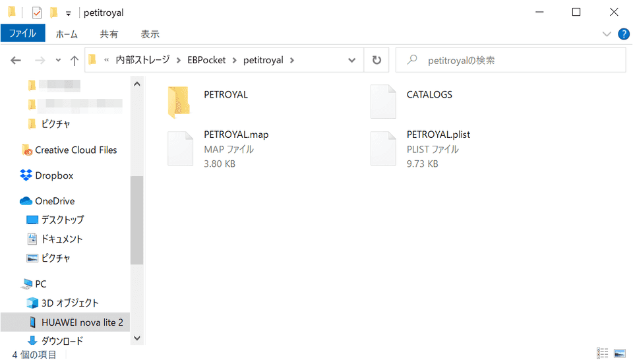Expand petitroyal breadcrumb arrow
The width and height of the screenshot is (633, 364).
tap(292, 60)
